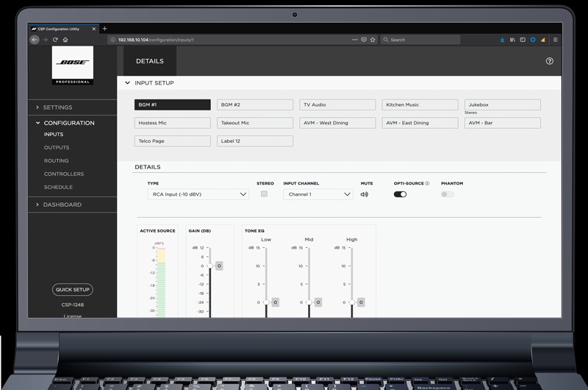Open the Type dropdown RCA Input
Screen dimensions: 588x390
pos(198,194)
